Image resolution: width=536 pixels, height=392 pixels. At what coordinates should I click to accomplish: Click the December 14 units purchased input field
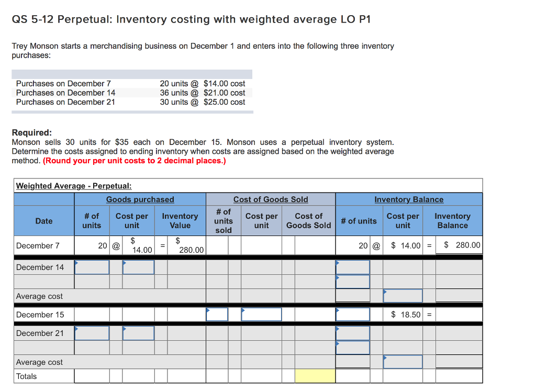pyautogui.click(x=92, y=267)
